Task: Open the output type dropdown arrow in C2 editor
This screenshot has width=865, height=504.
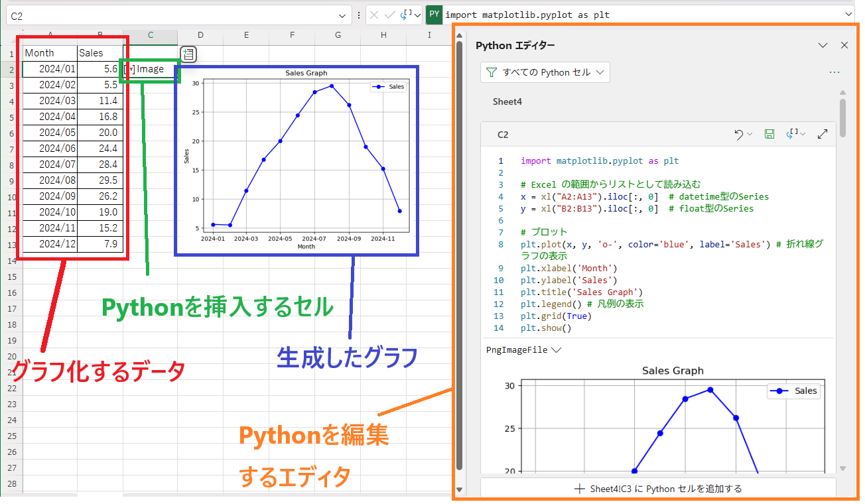Action: tap(803, 135)
